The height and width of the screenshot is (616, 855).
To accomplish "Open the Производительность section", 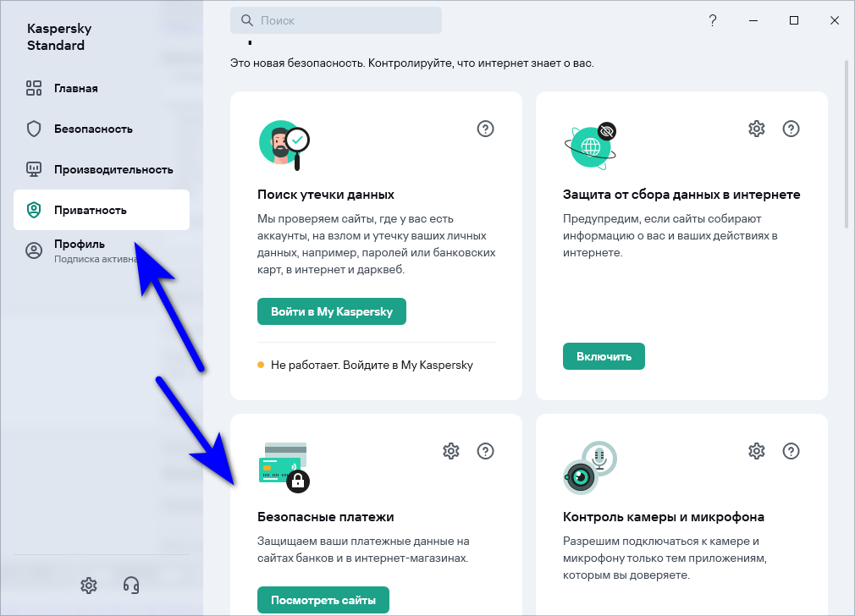I will click(102, 169).
